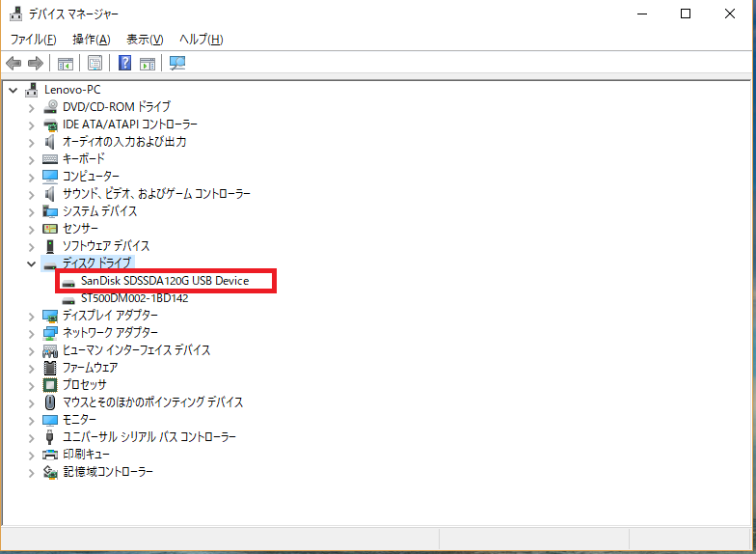Viewport: 756px width, 554px height.
Task: Click the show/hide console tree toolbar icon
Action: click(x=66, y=63)
